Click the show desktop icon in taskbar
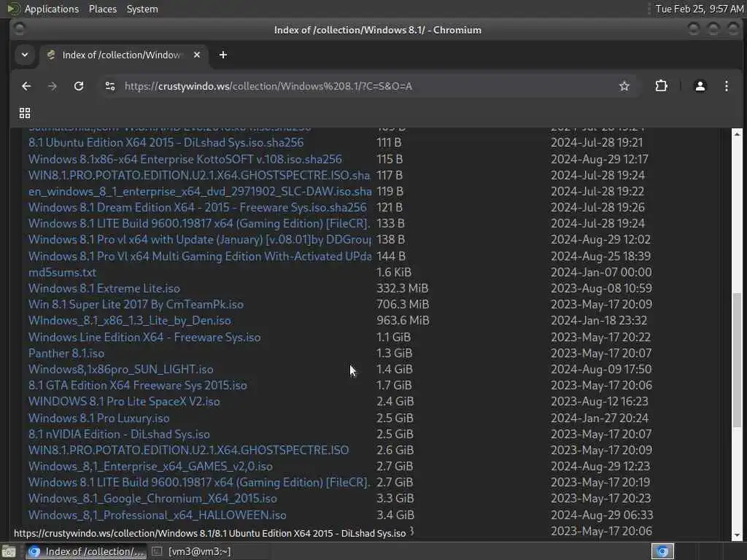 [x=9, y=551]
